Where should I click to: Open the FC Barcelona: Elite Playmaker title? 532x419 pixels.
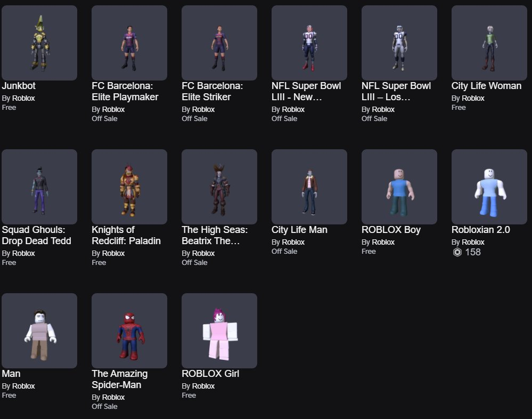[125, 91]
